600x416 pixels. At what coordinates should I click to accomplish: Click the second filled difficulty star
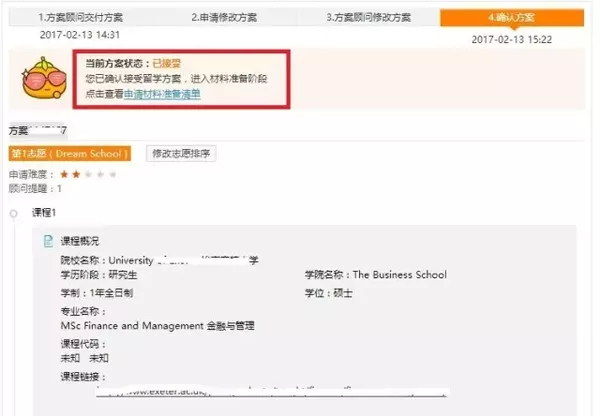pyautogui.click(x=75, y=174)
